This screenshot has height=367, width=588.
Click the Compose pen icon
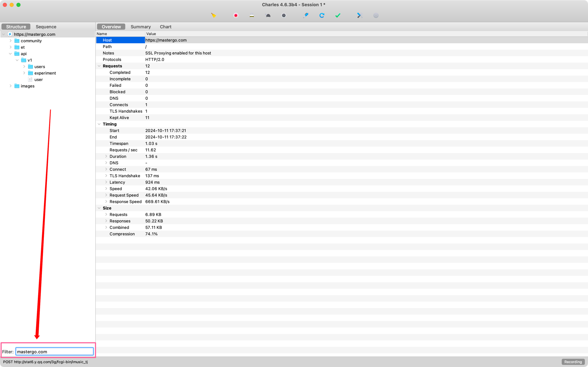pyautogui.click(x=306, y=15)
